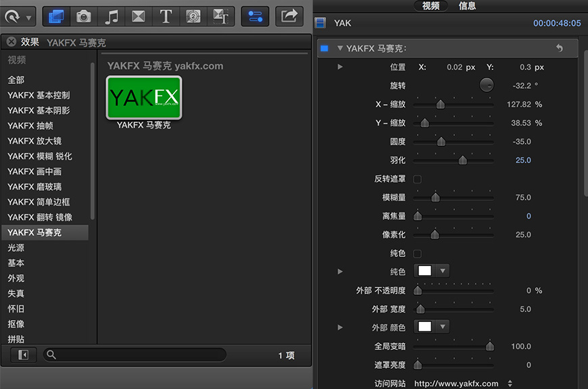Viewport: 588px width, 389px height.
Task: Switch to the 信息 inspector tab
Action: (x=467, y=5)
